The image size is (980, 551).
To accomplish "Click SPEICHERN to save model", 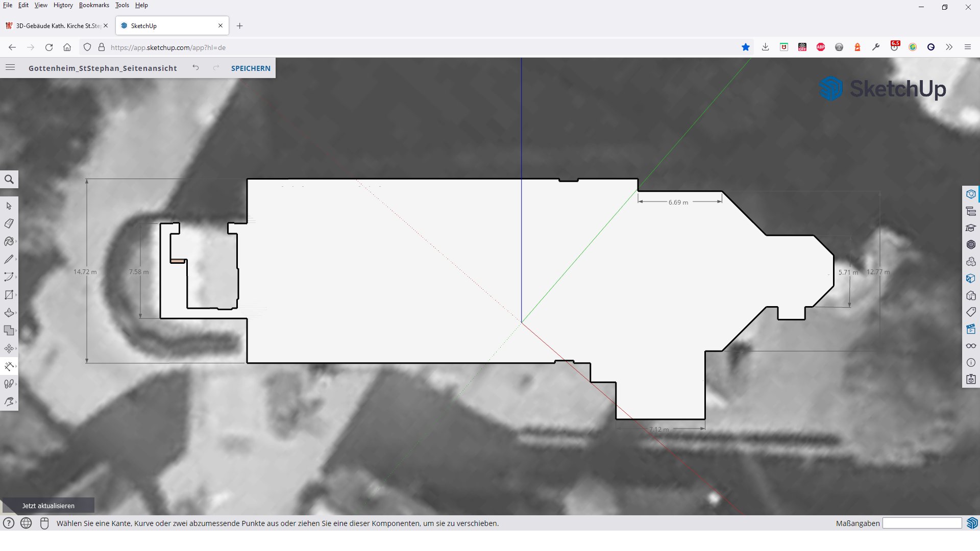I will (251, 68).
